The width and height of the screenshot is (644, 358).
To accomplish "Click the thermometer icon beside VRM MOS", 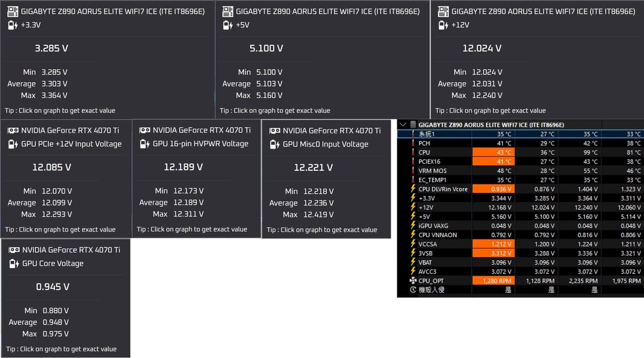I will [x=413, y=171].
